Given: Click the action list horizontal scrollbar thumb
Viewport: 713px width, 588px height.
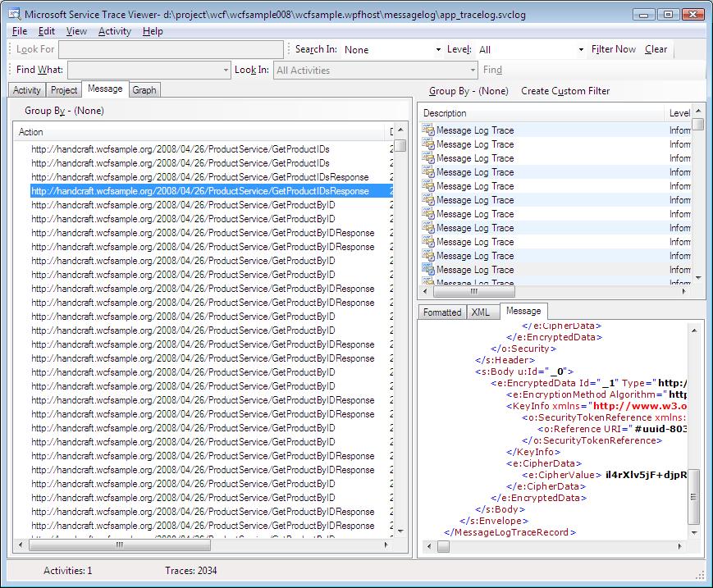Looking at the screenshot, I should click(120, 545).
